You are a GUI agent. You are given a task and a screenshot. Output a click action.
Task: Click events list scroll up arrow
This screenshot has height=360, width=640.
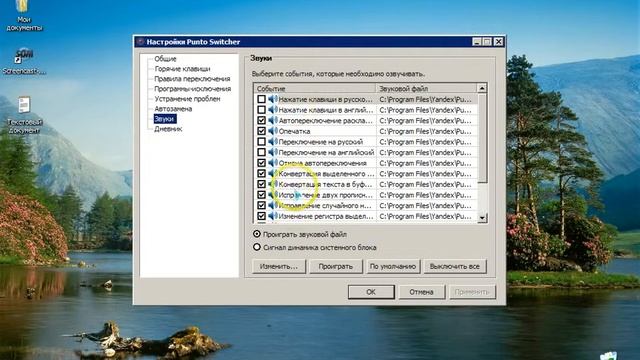point(482,88)
